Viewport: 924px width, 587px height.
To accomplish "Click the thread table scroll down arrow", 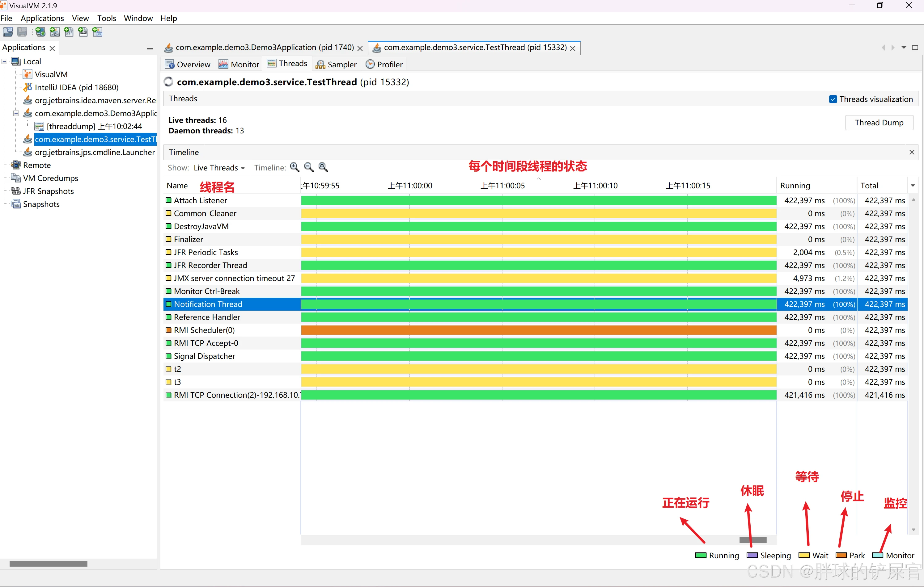I will click(x=913, y=530).
